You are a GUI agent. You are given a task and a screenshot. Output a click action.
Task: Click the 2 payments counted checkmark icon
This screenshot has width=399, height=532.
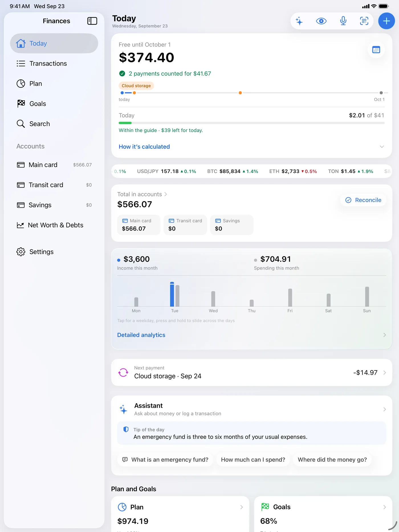(x=122, y=74)
